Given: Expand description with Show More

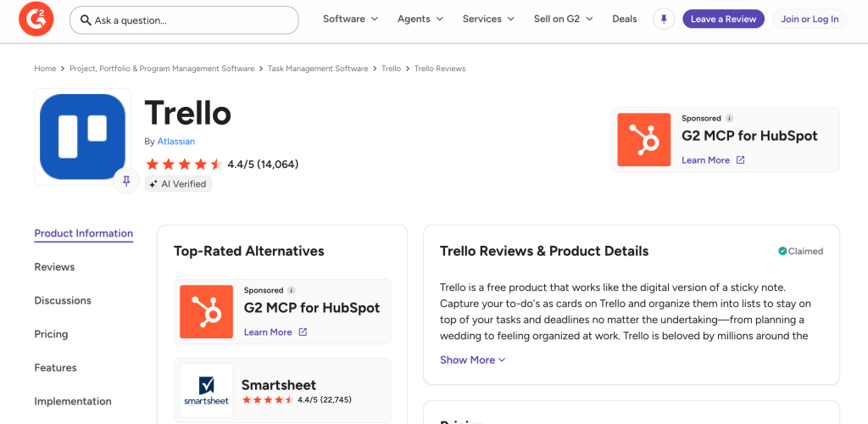Looking at the screenshot, I should click(473, 360).
